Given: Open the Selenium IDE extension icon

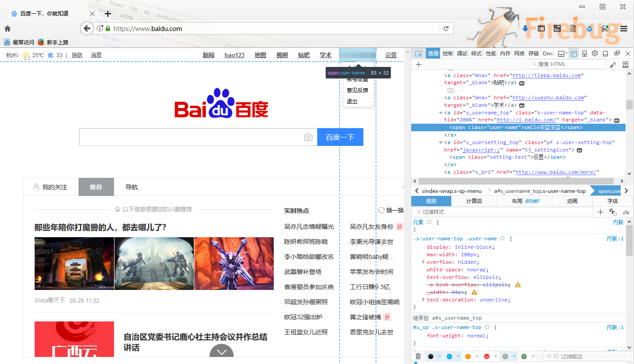Looking at the screenshot, I should coord(557,28).
